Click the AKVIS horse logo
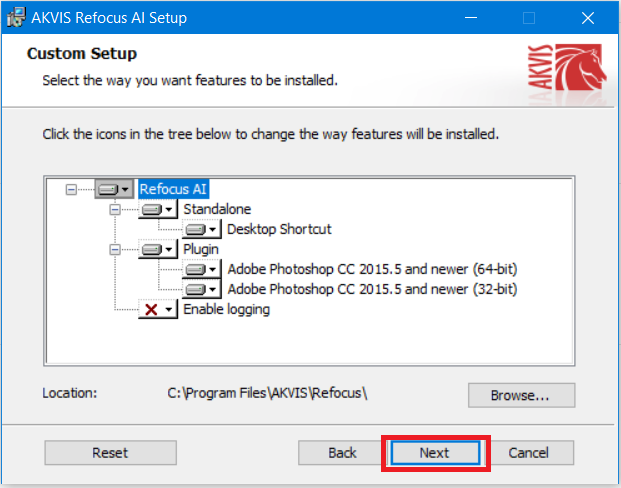The width and height of the screenshot is (621, 488). tap(567, 67)
